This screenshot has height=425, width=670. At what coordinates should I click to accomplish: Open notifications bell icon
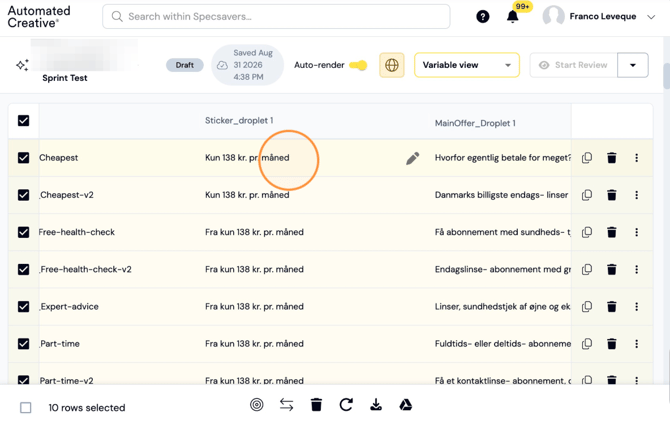coord(512,17)
